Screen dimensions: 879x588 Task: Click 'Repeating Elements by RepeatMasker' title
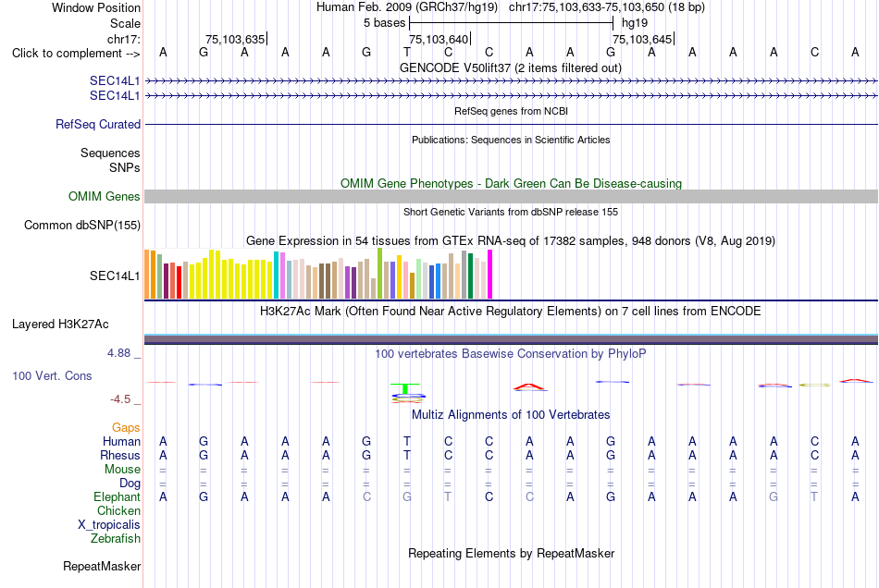(511, 553)
